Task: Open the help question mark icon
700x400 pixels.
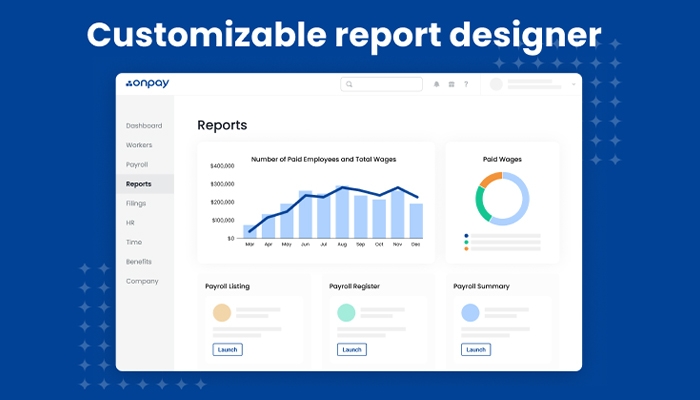Action: [465, 85]
